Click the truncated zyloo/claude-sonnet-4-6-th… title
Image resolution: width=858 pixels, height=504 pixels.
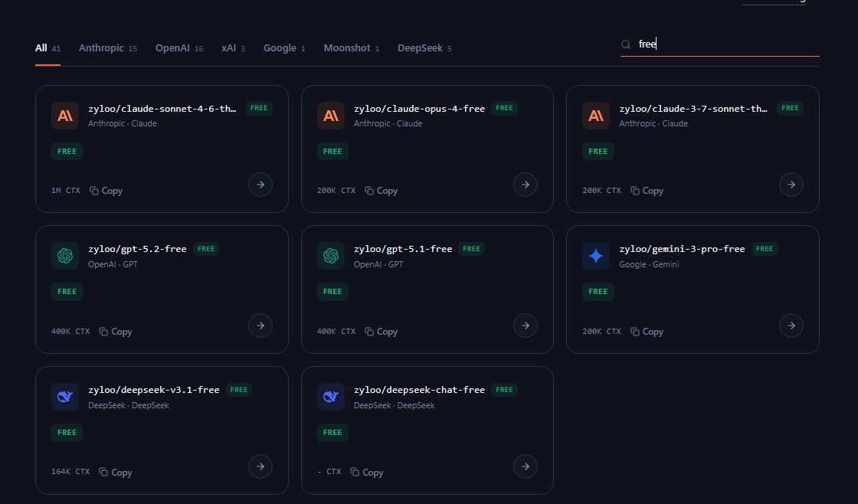[162, 108]
